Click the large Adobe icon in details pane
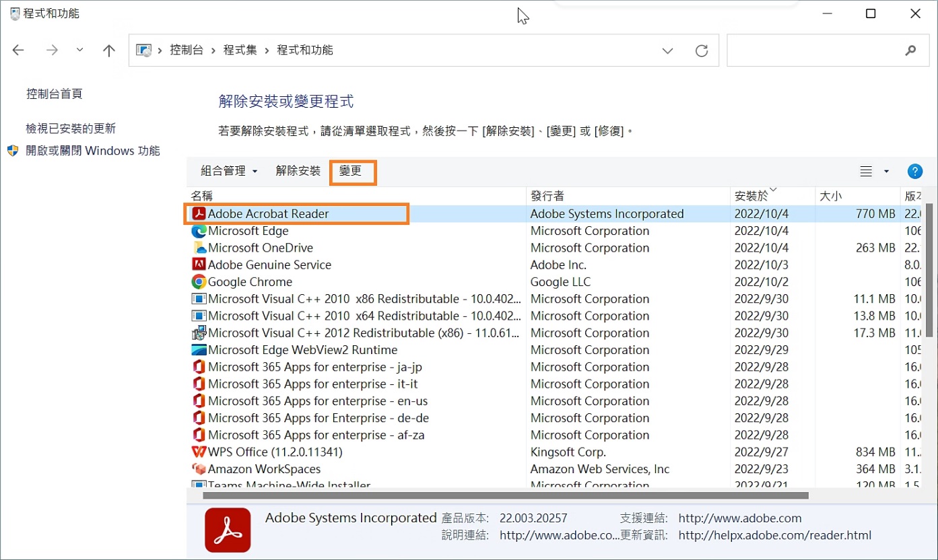Viewport: 938px width, 560px height. 228,530
